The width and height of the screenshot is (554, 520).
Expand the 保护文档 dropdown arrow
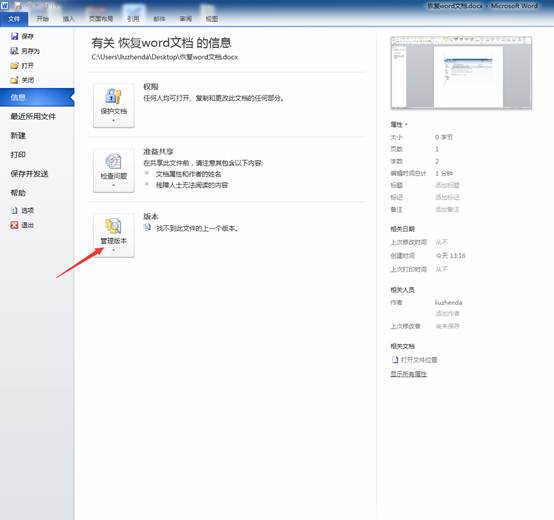click(x=113, y=120)
